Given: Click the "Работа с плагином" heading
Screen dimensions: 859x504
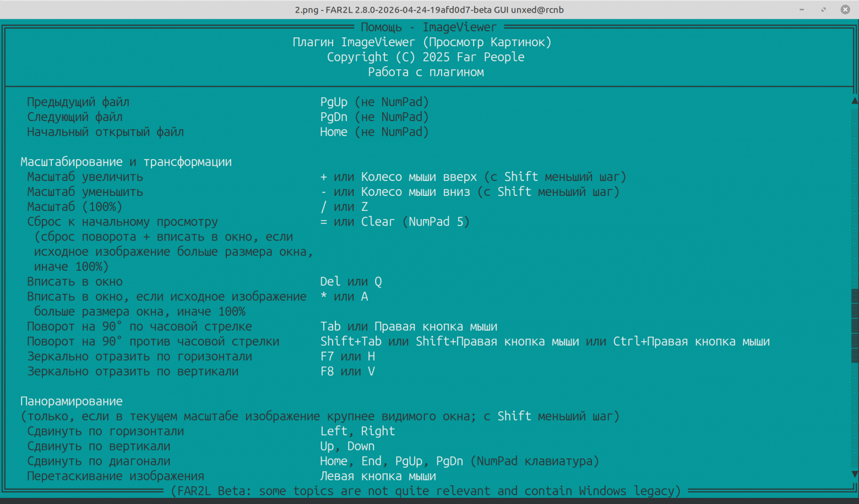Looking at the screenshot, I should [x=426, y=72].
